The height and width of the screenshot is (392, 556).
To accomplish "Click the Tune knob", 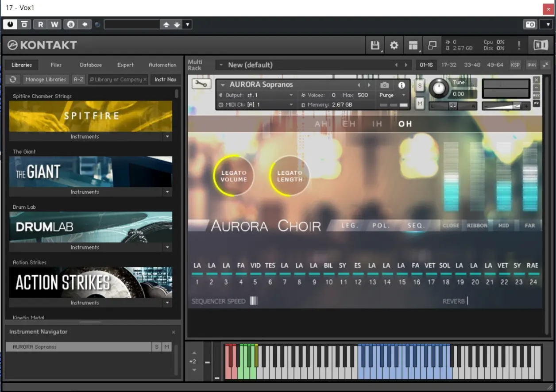I will [438, 88].
